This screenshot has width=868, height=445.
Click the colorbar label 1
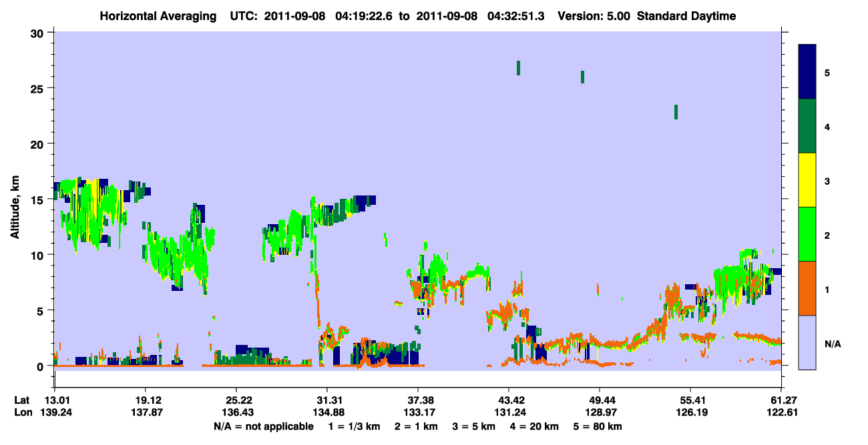(827, 289)
